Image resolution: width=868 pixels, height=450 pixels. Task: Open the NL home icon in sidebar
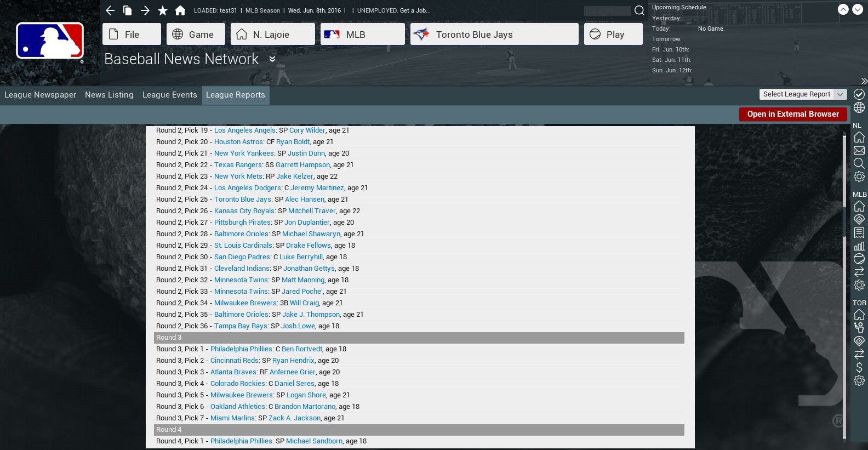pos(859,137)
